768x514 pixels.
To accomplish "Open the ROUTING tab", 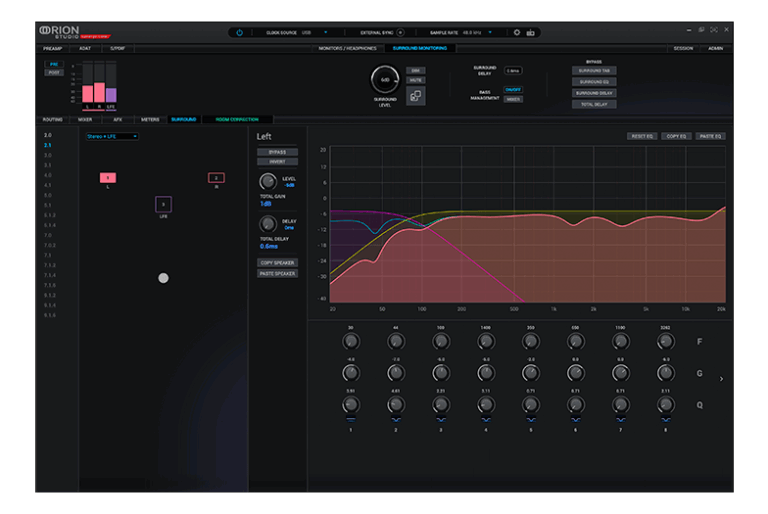I will 52,120.
